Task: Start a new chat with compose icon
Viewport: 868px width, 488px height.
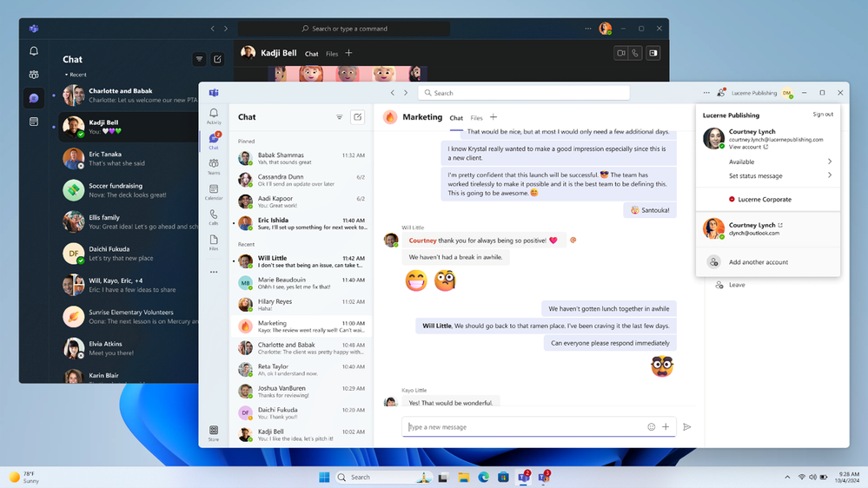Action: (x=358, y=116)
